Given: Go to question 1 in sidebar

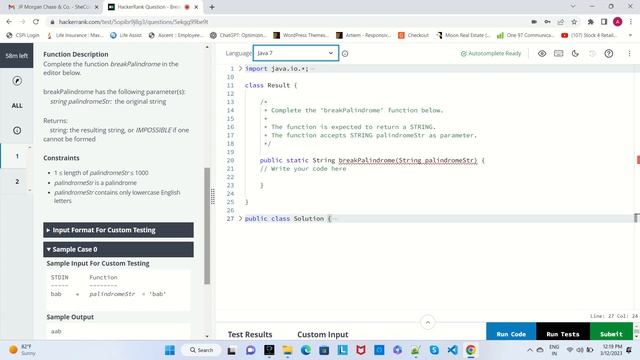Looking at the screenshot, I should click(x=17, y=156).
